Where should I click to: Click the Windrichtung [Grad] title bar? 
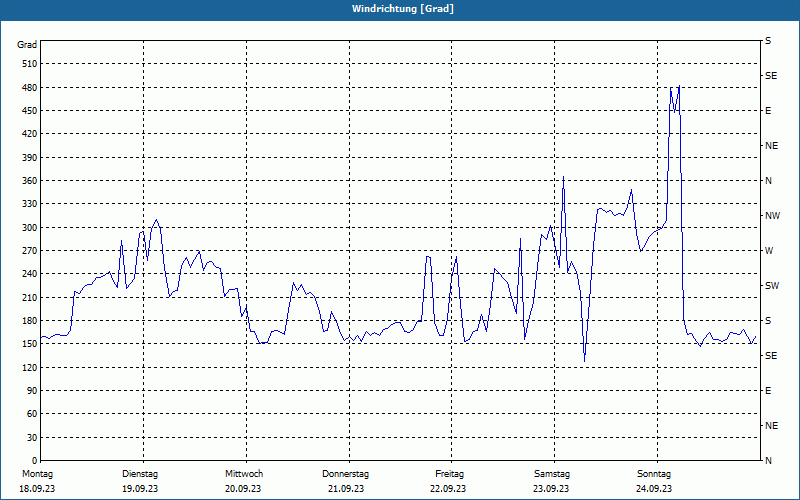(400, 9)
